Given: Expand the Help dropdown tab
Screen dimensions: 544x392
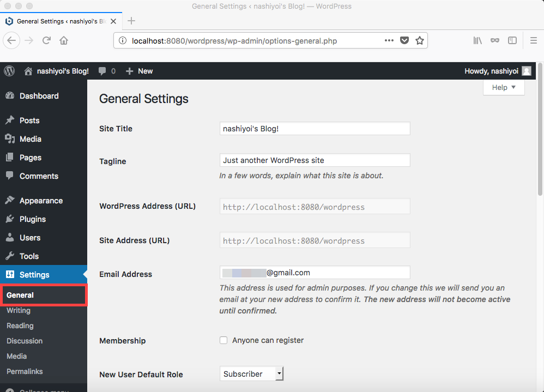Looking at the screenshot, I should (x=504, y=87).
